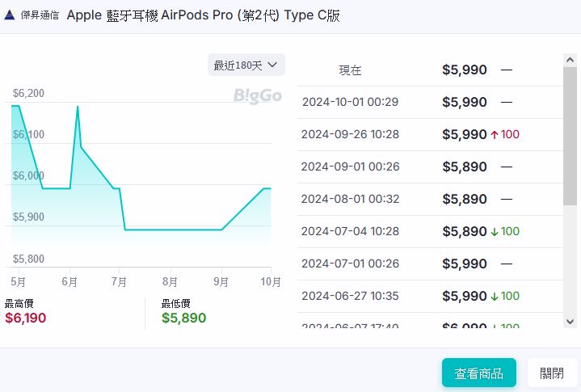Click the dropdown chevron next to 最近180天
Screen dimensions: 581x392
coord(272,65)
